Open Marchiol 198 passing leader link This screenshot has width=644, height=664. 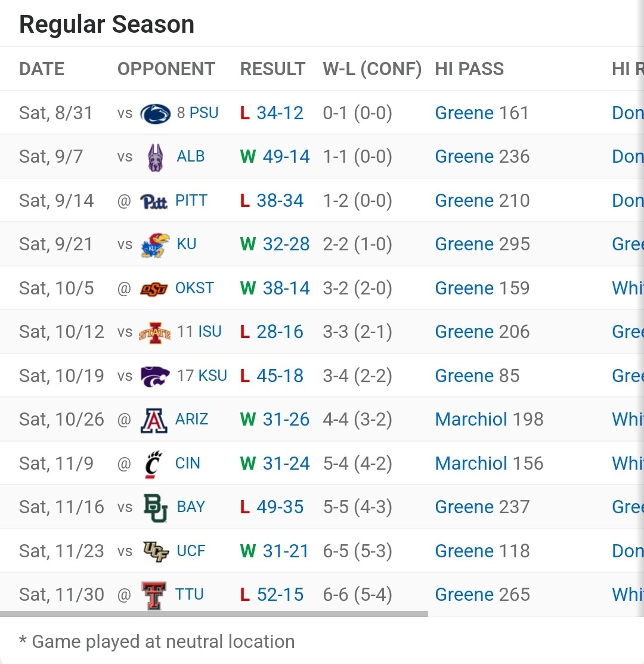tap(489, 419)
